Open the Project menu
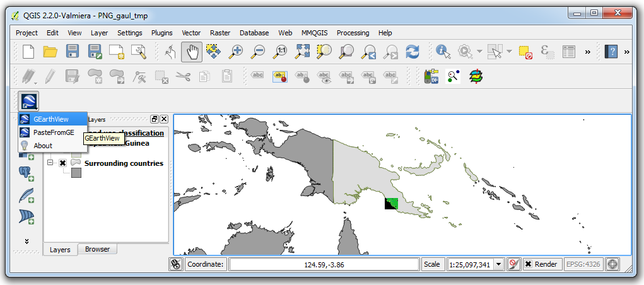644x285 pixels. 26,33
